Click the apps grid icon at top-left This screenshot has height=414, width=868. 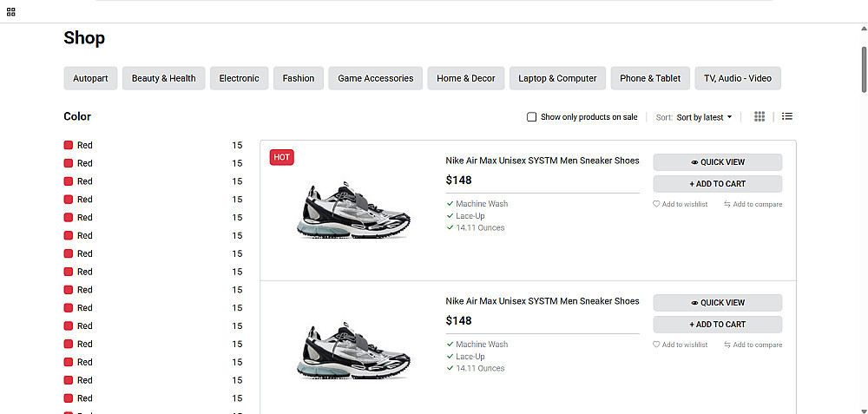tap(11, 12)
